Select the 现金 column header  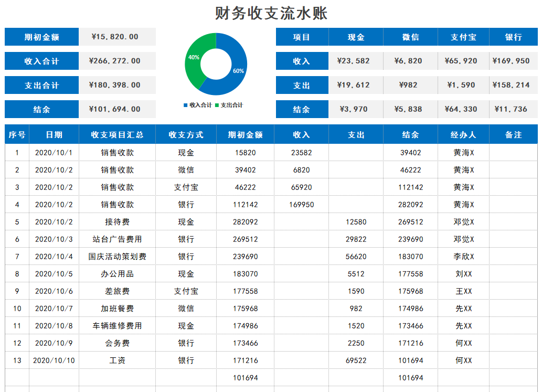[356, 37]
